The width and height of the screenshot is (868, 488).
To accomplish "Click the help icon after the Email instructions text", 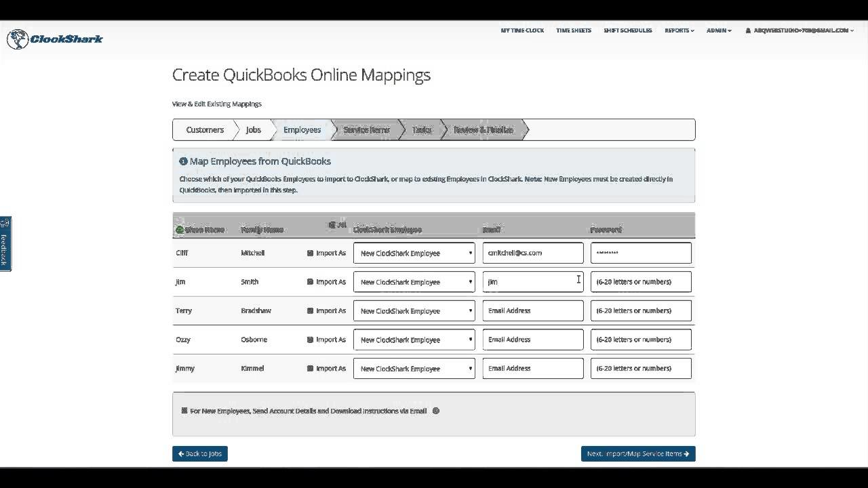I will point(436,411).
